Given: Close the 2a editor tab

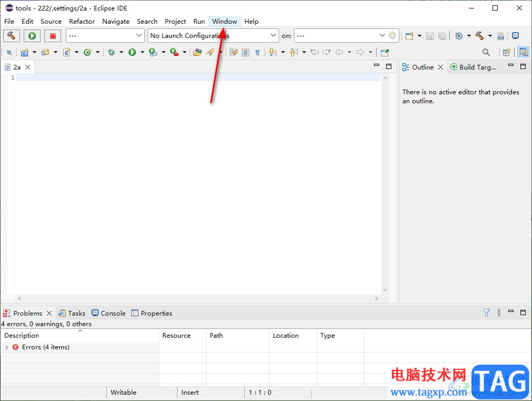Looking at the screenshot, I should point(28,67).
